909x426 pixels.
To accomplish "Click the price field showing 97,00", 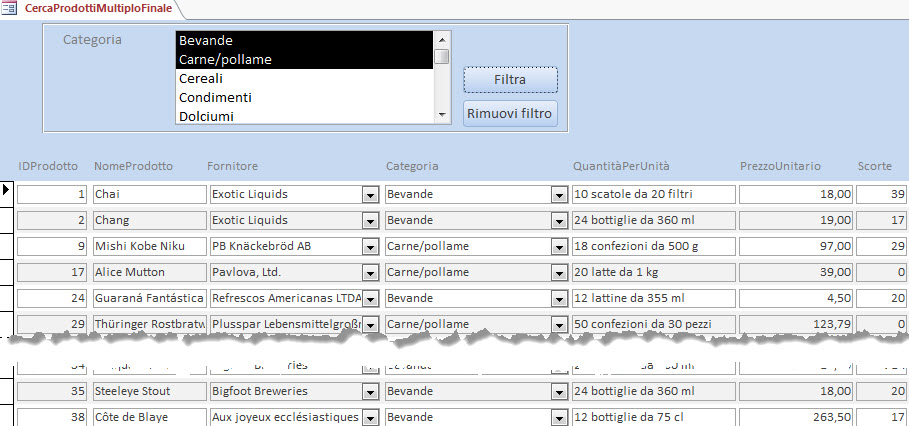I will click(x=796, y=247).
